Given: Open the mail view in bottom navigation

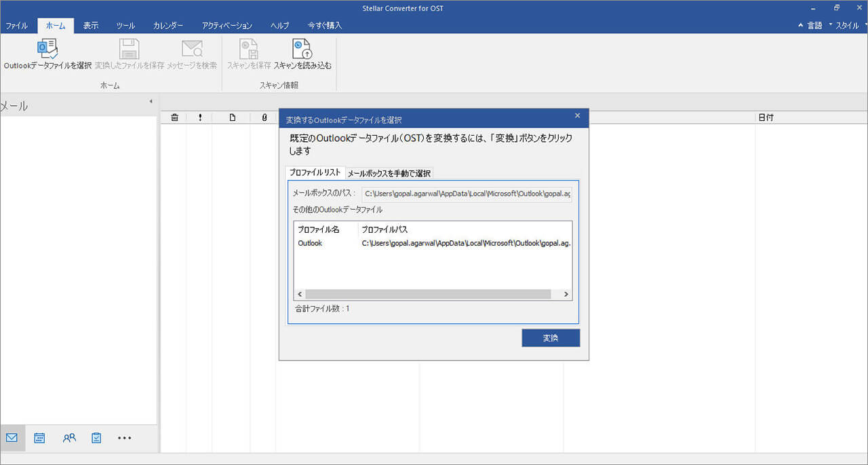Looking at the screenshot, I should coord(12,438).
